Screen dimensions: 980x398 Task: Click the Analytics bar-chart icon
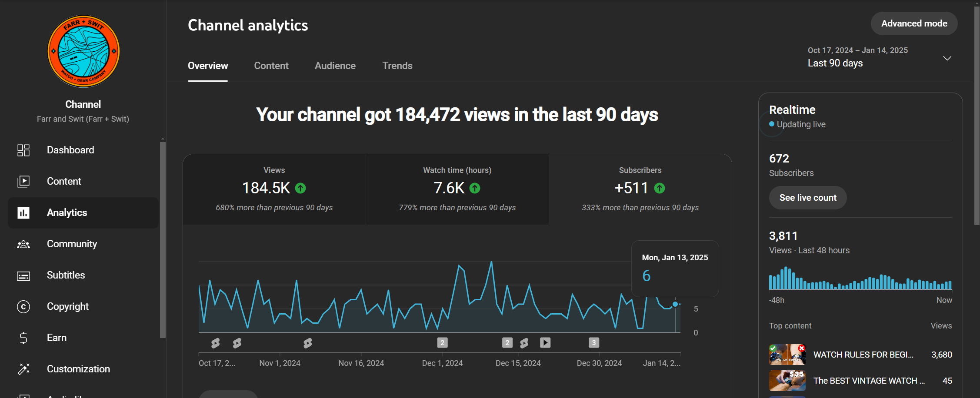click(23, 212)
